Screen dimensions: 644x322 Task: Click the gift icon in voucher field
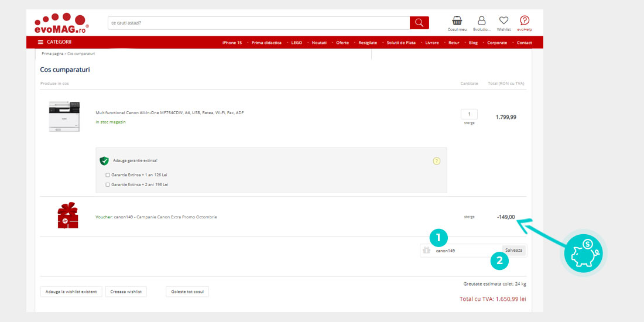click(x=426, y=250)
